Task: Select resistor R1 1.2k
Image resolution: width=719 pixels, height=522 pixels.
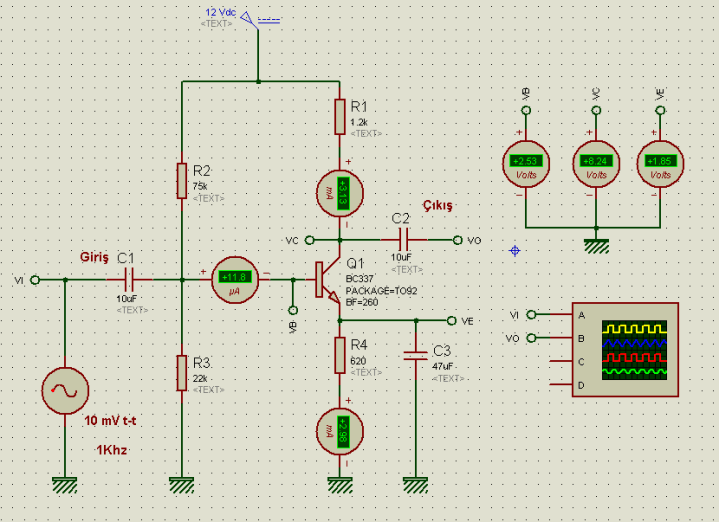Action: pyautogui.click(x=340, y=117)
